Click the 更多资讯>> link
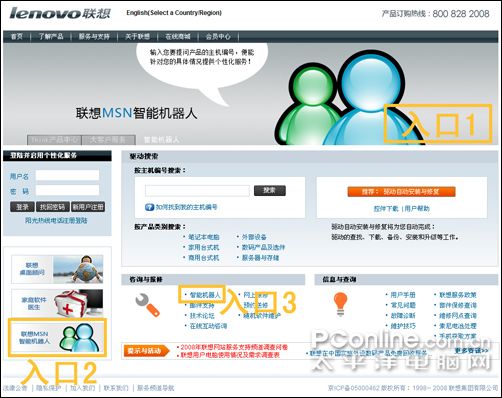Viewport: 502px width, 398px height. [x=471, y=350]
